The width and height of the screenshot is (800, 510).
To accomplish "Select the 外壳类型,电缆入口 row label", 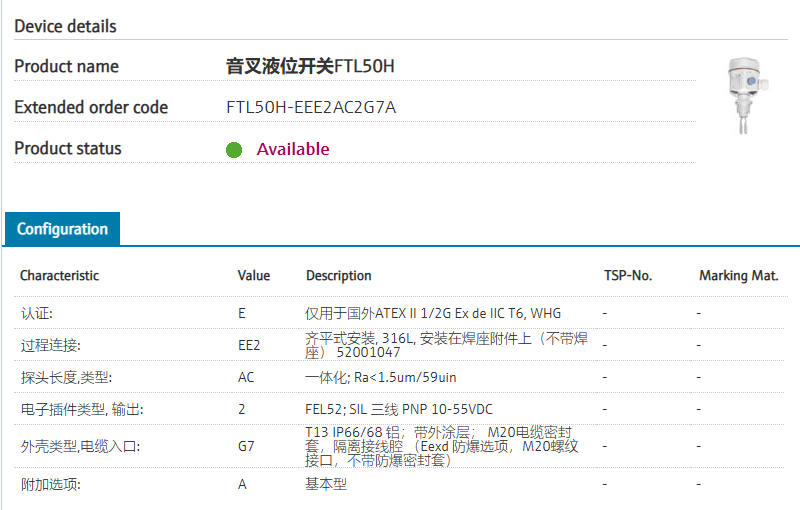I will tap(80, 446).
